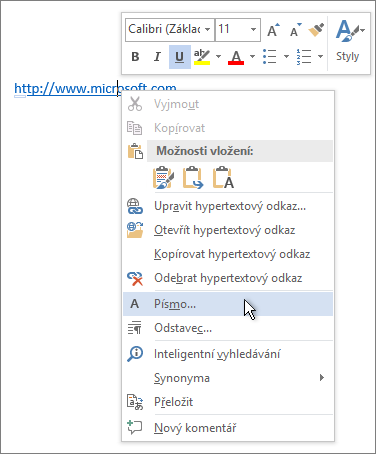Choose Kopírovat hypertextový odkaz
This screenshot has height=454, width=376.
point(228,254)
